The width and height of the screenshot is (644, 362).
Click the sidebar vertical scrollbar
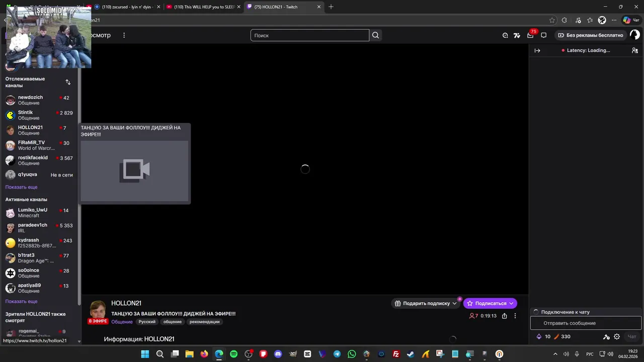79,186
